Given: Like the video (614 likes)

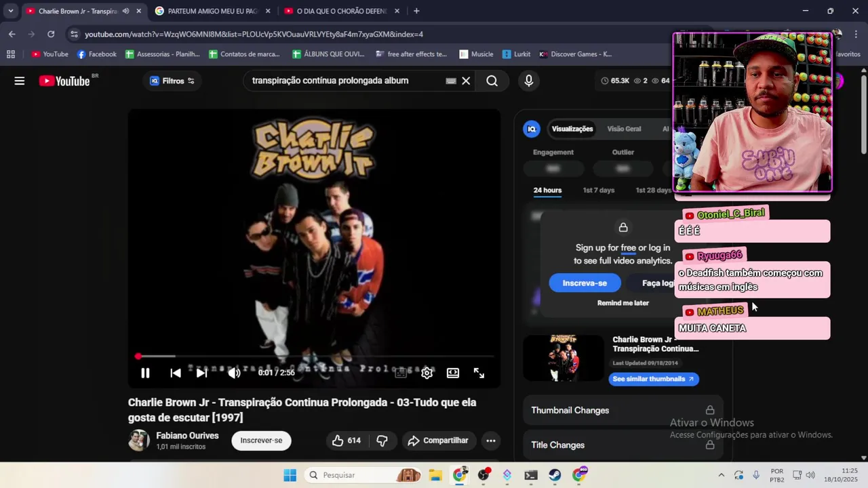Looking at the screenshot, I should pyautogui.click(x=347, y=441).
